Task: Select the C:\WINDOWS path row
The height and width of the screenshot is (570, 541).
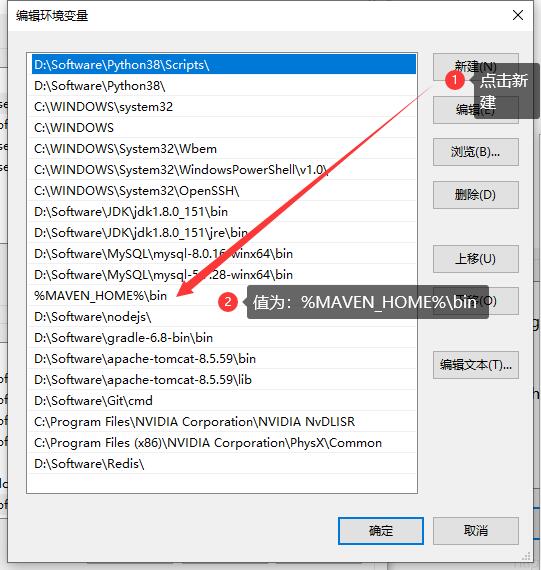Action: pos(224,127)
